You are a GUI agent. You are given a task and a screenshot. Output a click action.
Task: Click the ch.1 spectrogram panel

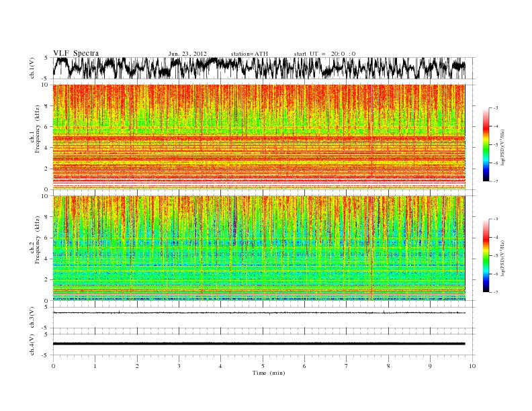click(259, 136)
